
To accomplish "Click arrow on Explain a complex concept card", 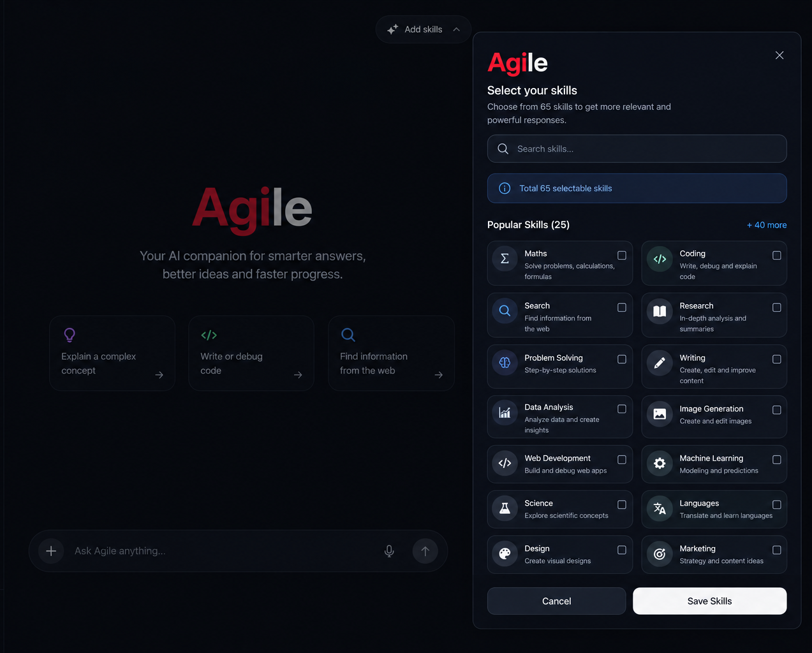I will point(159,375).
